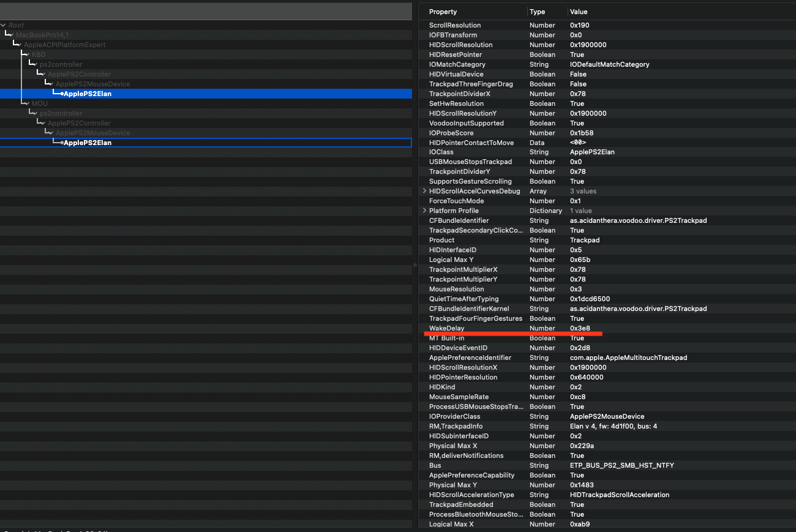Select the TrackpadFourFingerGestures property row
796x532 pixels.
point(490,318)
